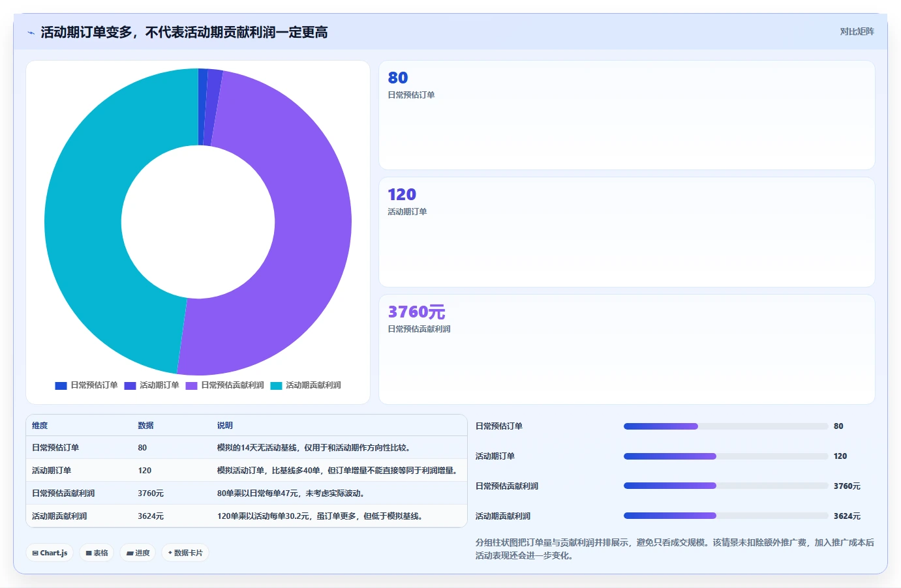Click the description starting 模拟活动订单，比基线多40单
This screenshot has width=901, height=588.
[x=337, y=471]
